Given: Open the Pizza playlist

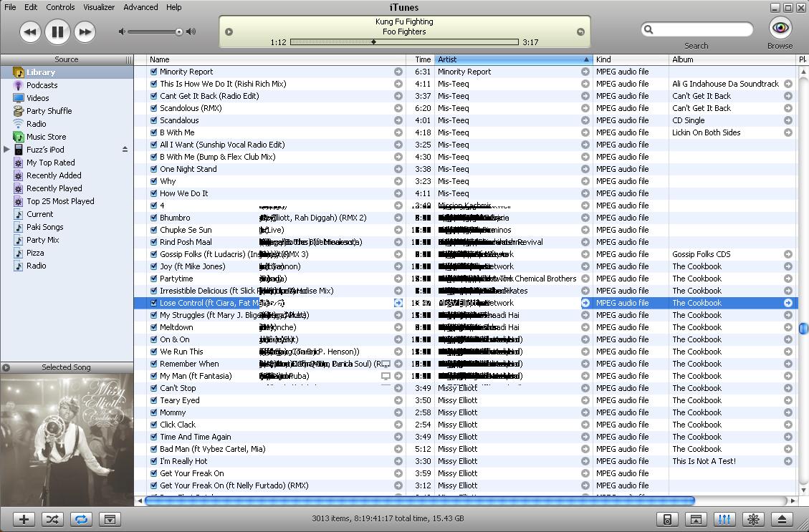Looking at the screenshot, I should tap(35, 253).
